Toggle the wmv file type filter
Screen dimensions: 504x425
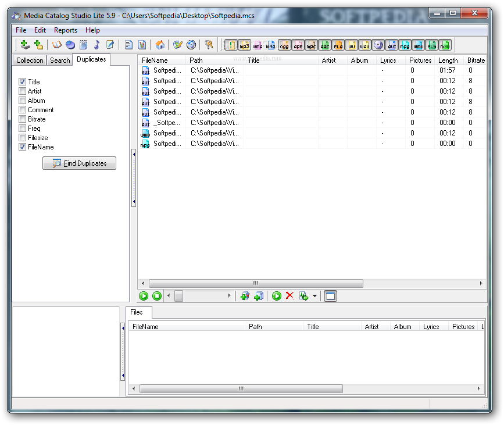(419, 45)
